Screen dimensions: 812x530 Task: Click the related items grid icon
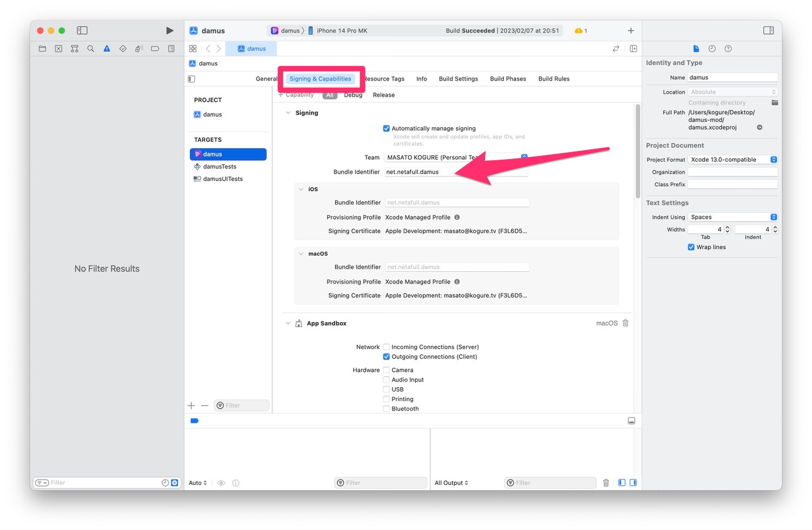[x=193, y=49]
